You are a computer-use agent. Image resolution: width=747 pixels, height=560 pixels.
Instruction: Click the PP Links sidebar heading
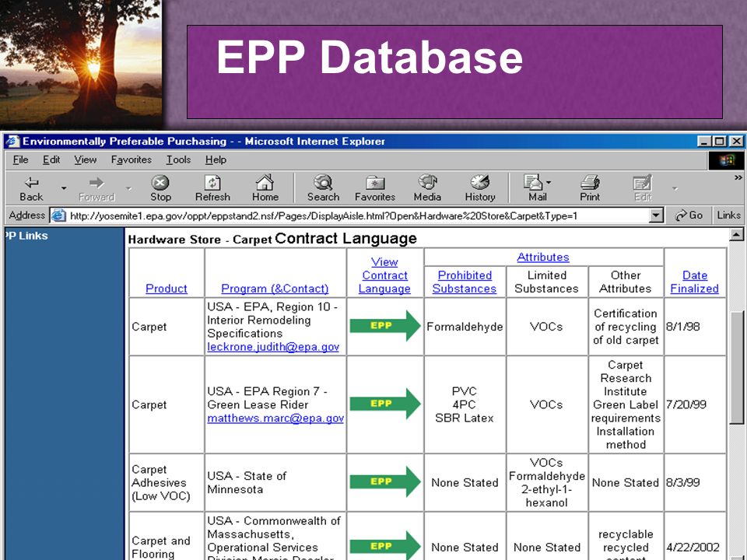[x=26, y=236]
